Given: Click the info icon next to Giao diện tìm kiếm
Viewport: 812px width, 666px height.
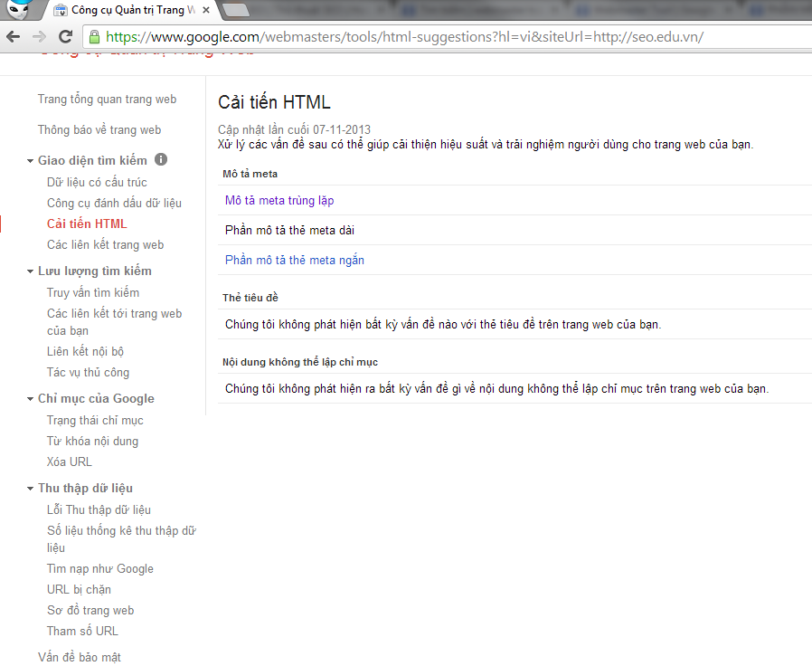Looking at the screenshot, I should pyautogui.click(x=161, y=159).
